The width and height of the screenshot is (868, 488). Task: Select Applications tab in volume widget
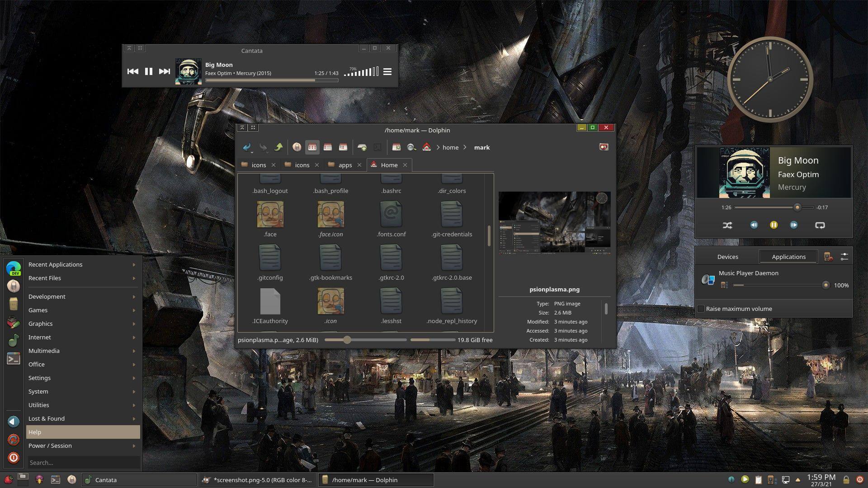point(788,257)
